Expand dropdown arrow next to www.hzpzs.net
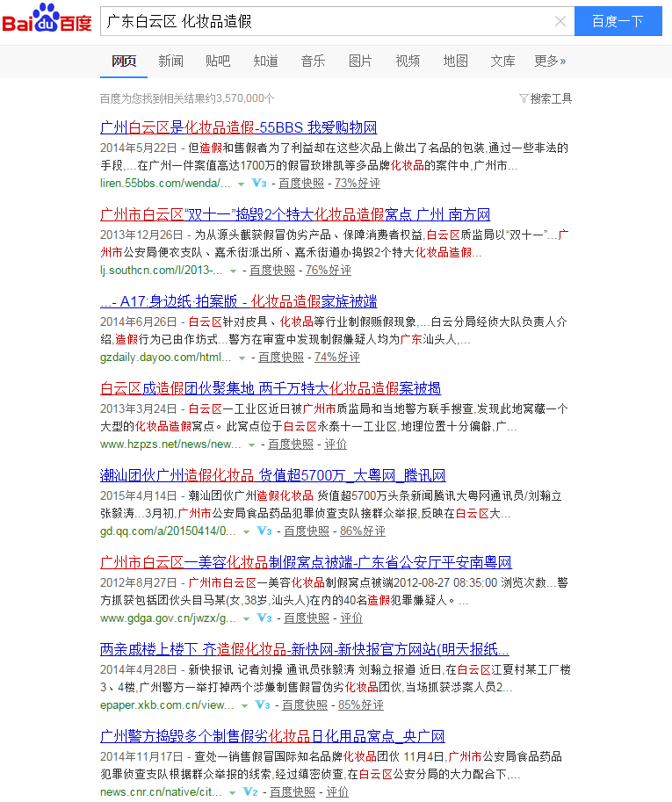This screenshot has width=672, height=802. click(251, 445)
